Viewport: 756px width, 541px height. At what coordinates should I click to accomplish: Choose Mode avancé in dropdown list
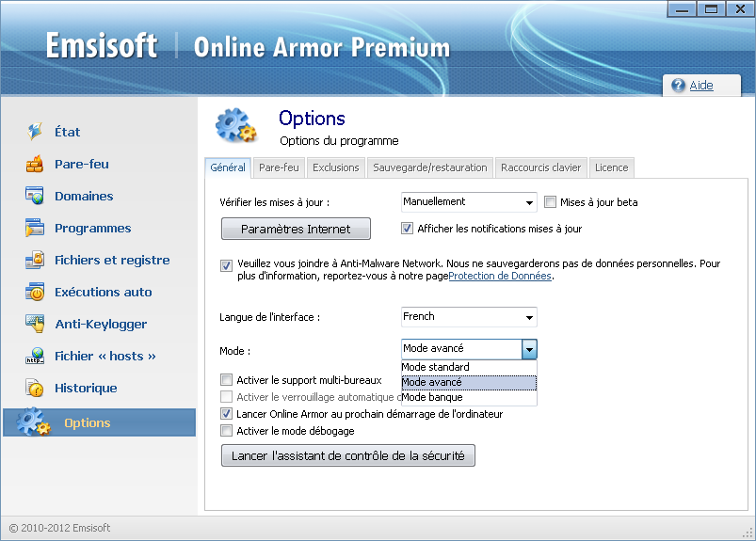click(469, 382)
